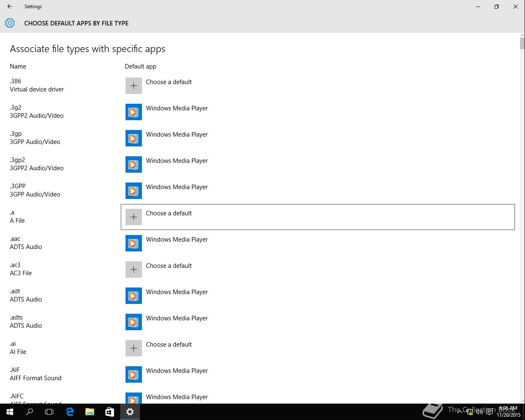
Task: Click the 'Name' column header
Action: (x=18, y=66)
